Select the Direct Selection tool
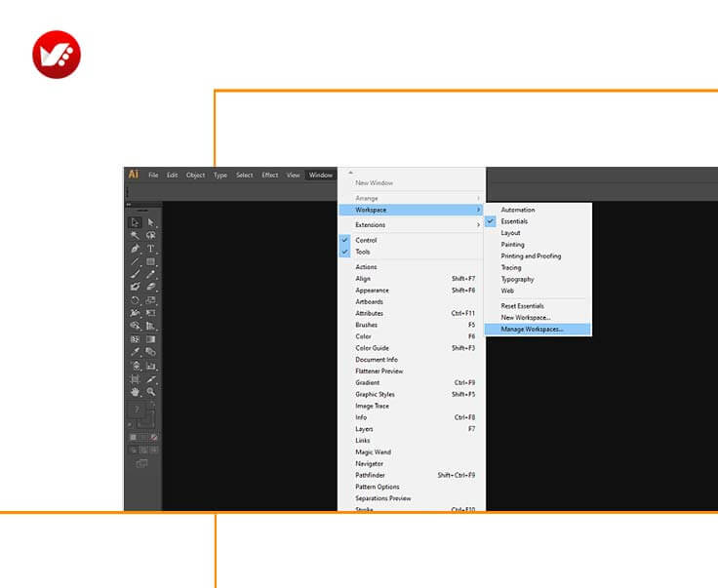Viewport: 718px width, 588px height. coord(150,222)
